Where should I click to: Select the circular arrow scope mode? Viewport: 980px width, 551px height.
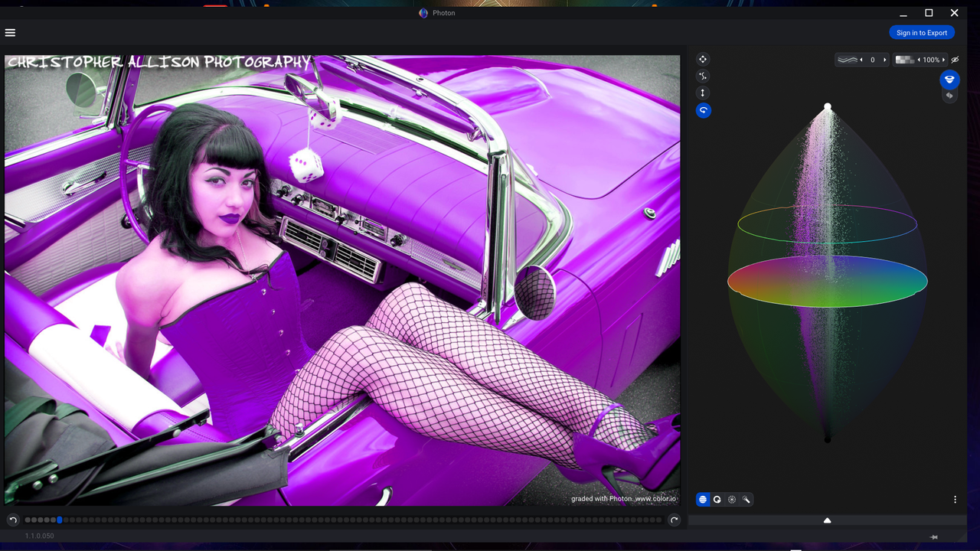pos(717,499)
